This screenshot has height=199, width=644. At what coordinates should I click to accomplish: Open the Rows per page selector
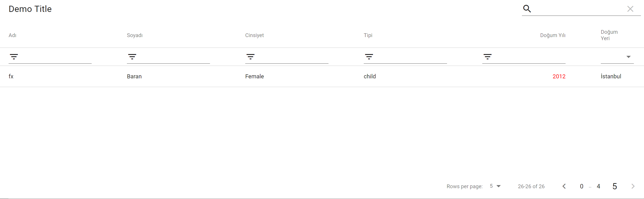[492, 186]
